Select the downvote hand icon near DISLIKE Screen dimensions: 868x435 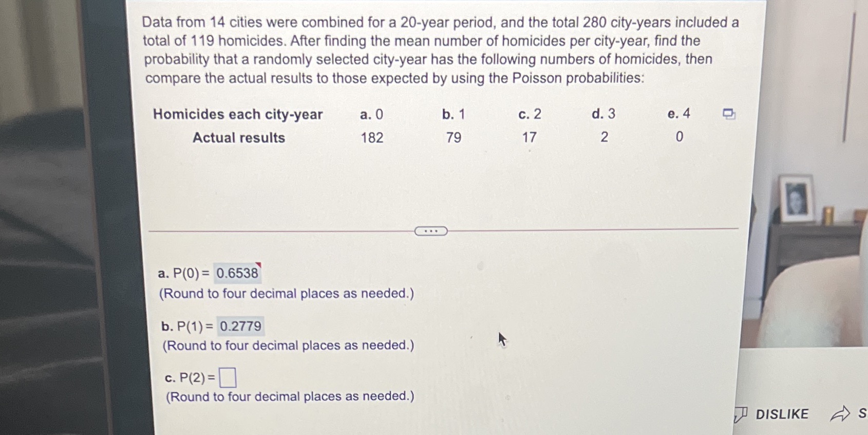742,414
